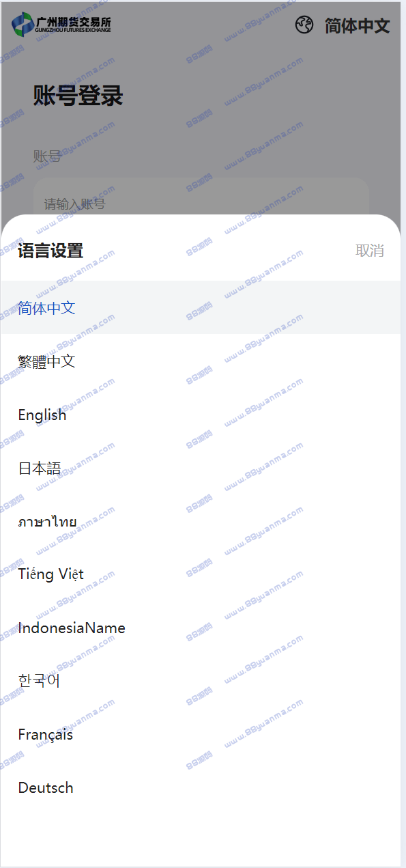This screenshot has height=868, width=406.
Task: Select 日本語 in the language list
Action: coord(201,468)
